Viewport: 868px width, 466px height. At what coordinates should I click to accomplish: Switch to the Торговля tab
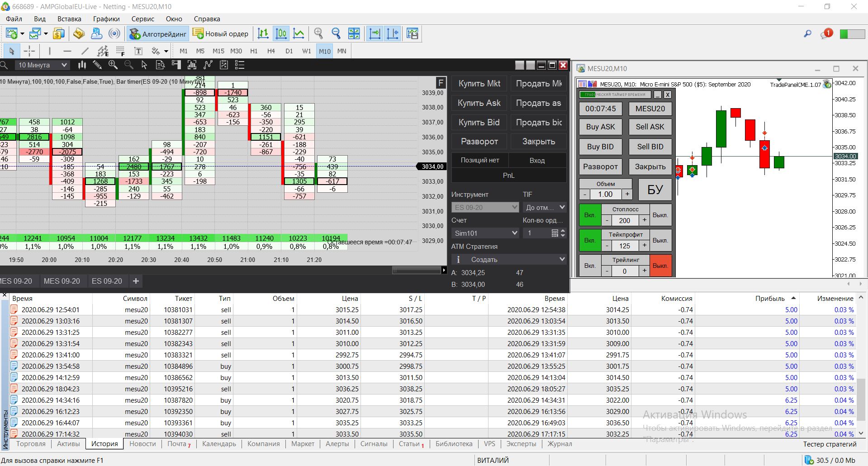[x=31, y=444]
